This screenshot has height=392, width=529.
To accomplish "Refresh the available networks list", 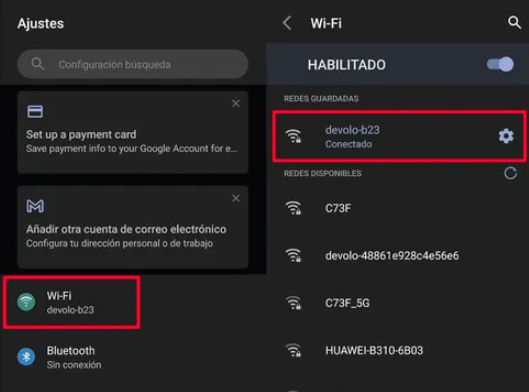I will pyautogui.click(x=510, y=173).
